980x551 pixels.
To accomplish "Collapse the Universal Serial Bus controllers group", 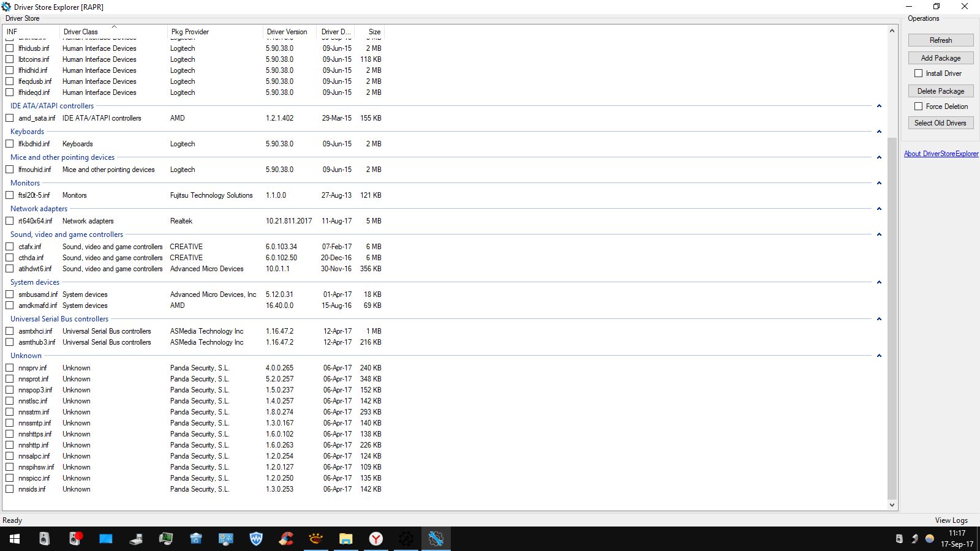I will [879, 319].
